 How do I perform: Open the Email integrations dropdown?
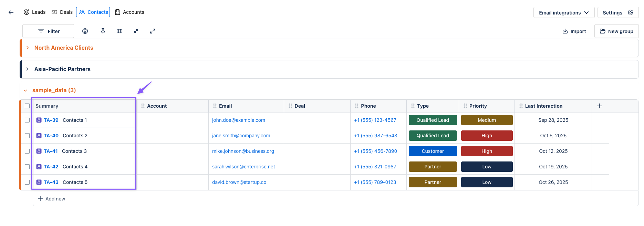tap(564, 13)
